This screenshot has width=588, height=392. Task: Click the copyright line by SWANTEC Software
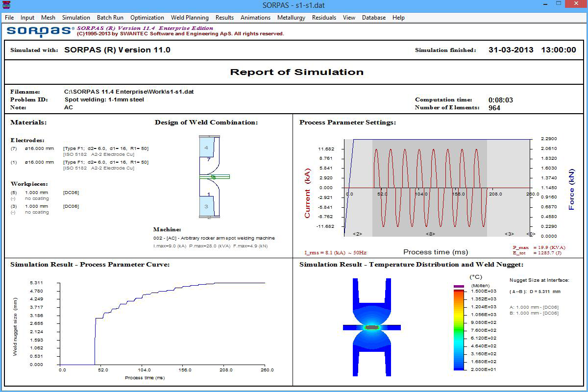point(180,34)
